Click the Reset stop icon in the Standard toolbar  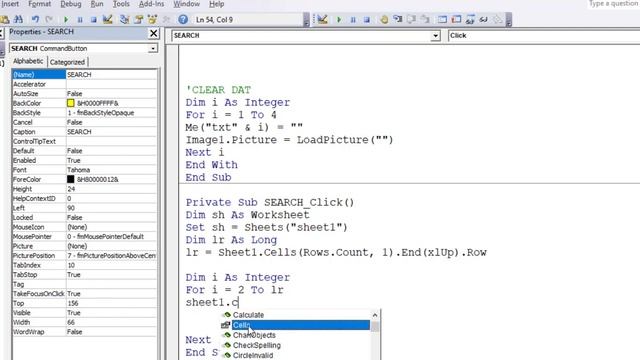coord(93,19)
